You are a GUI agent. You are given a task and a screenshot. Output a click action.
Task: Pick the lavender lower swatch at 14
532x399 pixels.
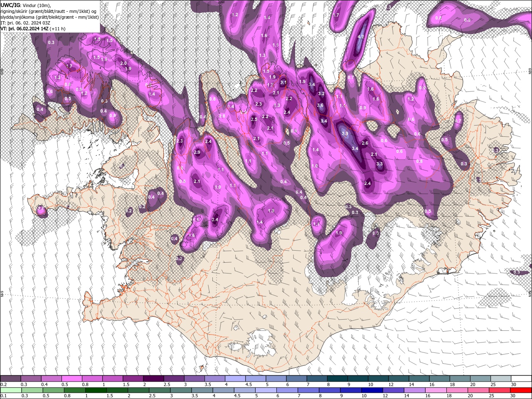(415, 390)
